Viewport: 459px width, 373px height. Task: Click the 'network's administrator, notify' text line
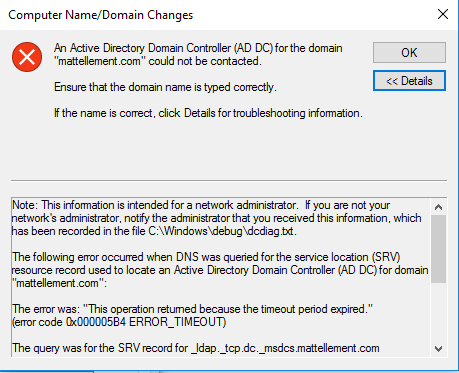pos(216,218)
